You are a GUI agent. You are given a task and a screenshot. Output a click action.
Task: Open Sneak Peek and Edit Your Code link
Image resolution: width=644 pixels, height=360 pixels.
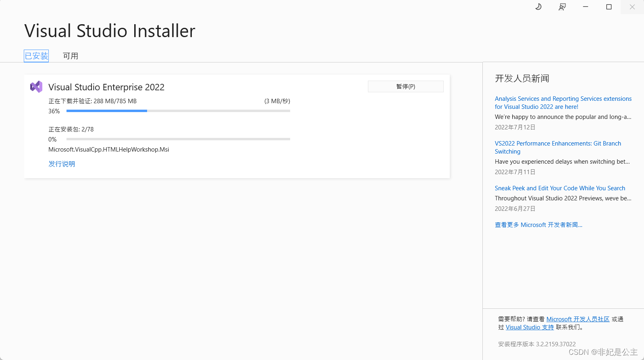560,188
